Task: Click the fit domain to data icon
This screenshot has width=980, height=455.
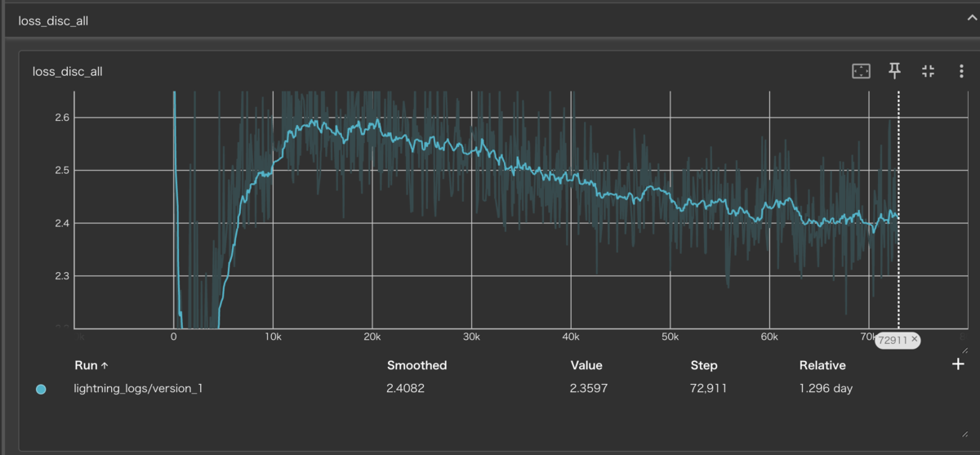Action: (x=861, y=71)
